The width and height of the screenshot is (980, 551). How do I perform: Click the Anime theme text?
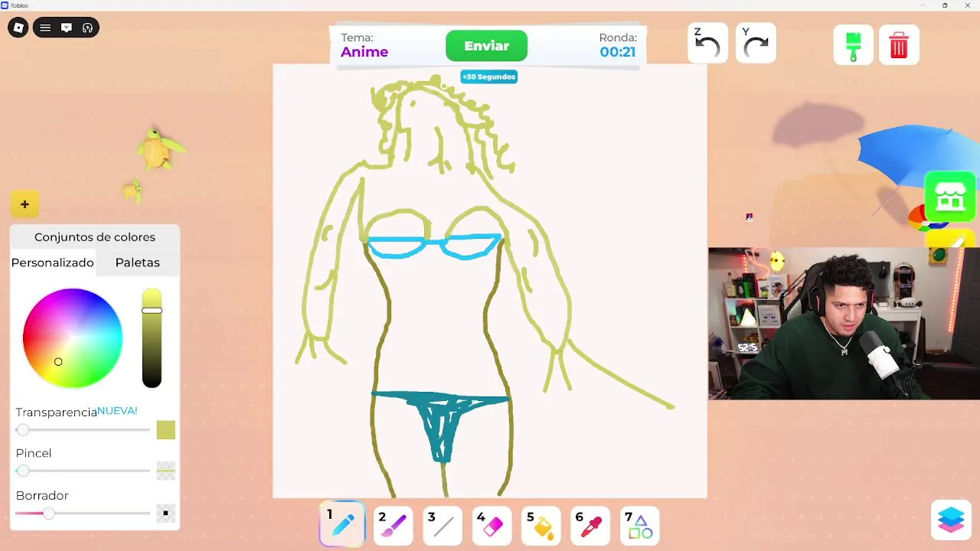point(364,52)
